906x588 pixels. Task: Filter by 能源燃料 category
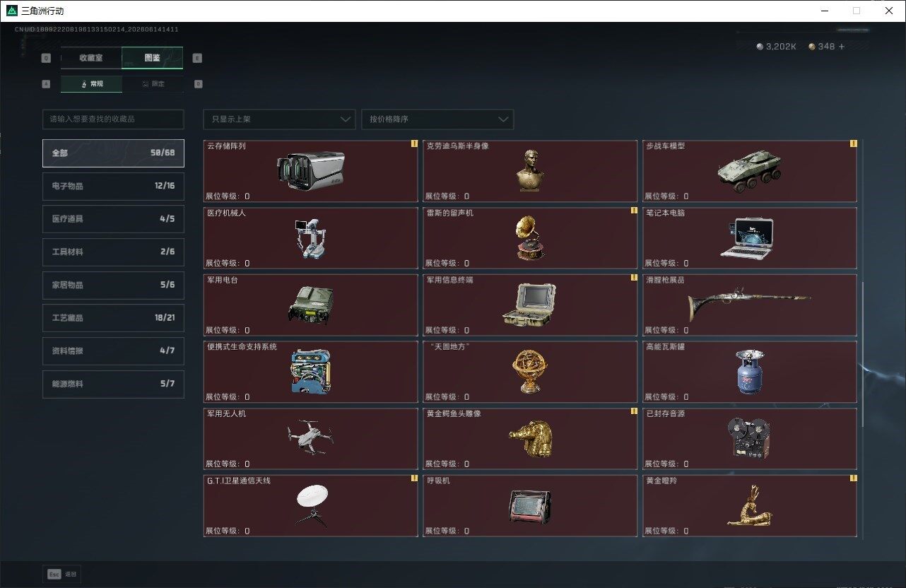click(113, 384)
